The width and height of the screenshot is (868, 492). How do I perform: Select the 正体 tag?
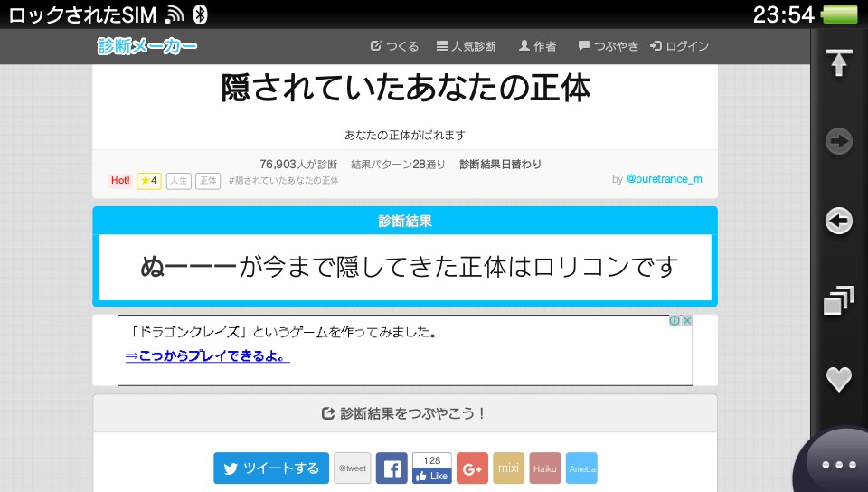(x=208, y=180)
